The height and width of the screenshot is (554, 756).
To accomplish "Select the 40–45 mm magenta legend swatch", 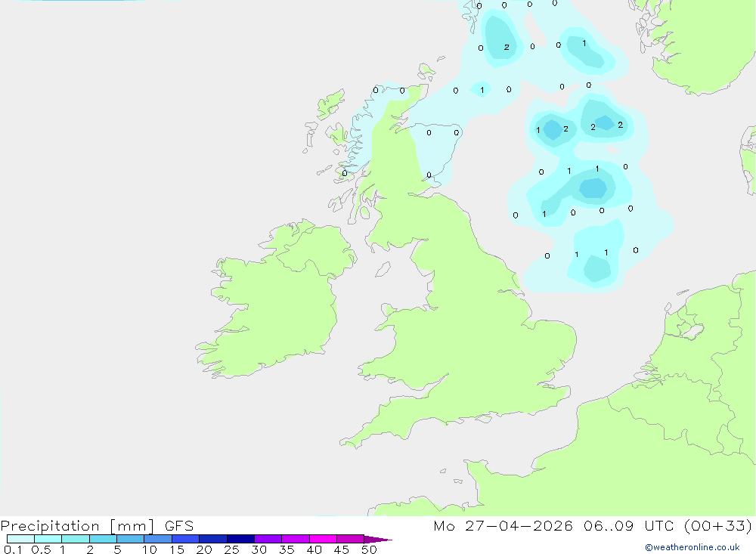I will tap(323, 539).
